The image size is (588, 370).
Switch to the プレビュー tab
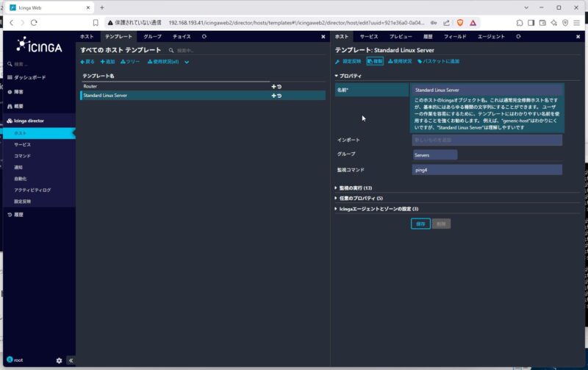[401, 36]
